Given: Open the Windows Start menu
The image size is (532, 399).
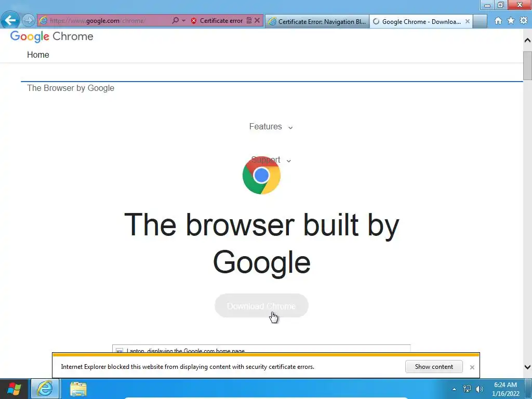Looking at the screenshot, I should pyautogui.click(x=14, y=389).
